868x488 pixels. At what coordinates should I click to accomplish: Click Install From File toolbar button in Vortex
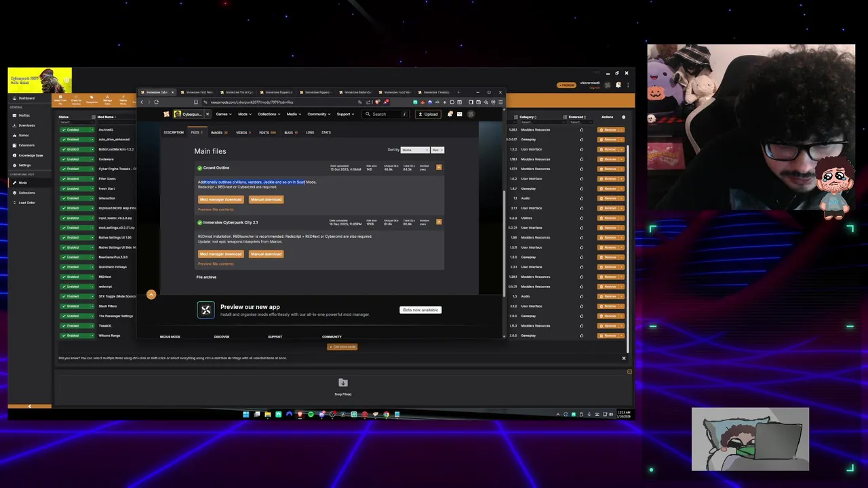pos(61,100)
